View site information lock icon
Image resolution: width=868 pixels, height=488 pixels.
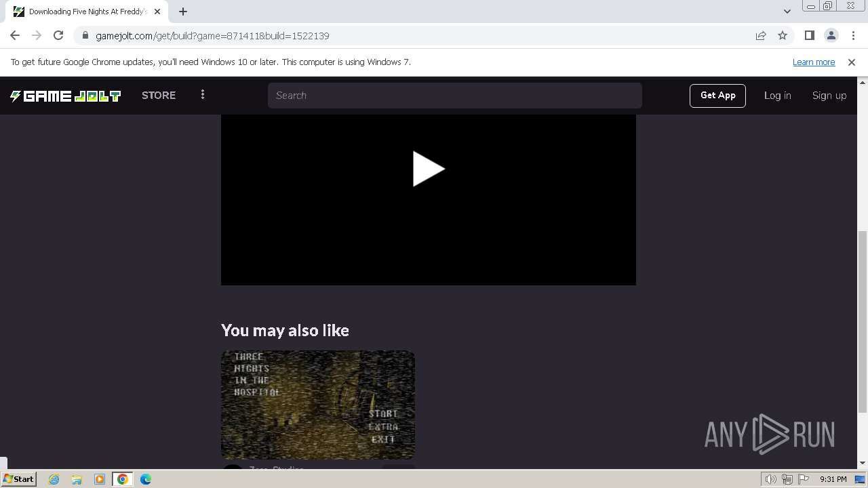[85, 35]
